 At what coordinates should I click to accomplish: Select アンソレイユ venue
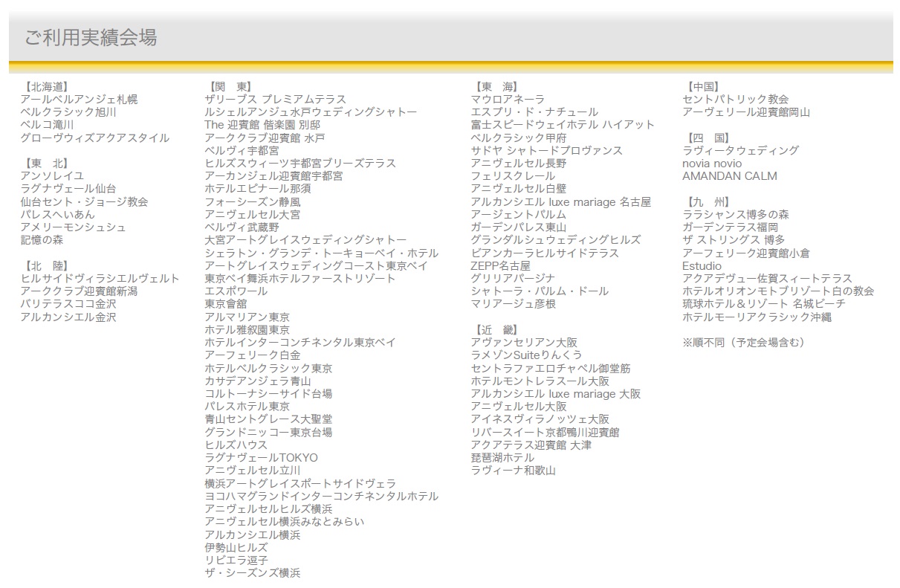pos(52,175)
